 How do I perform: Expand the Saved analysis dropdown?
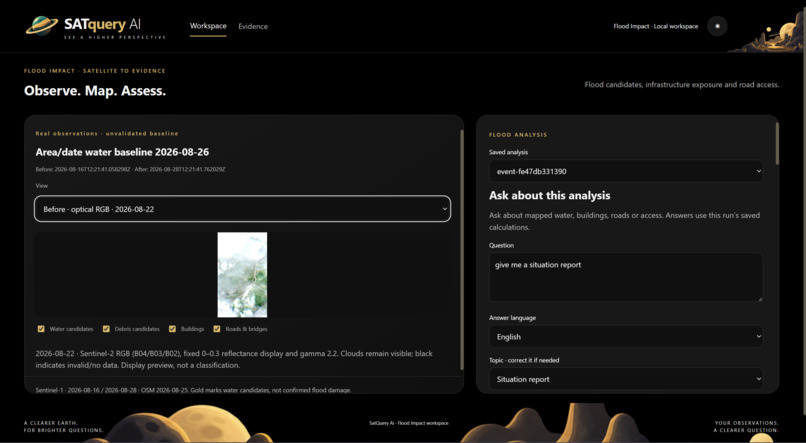(x=626, y=171)
